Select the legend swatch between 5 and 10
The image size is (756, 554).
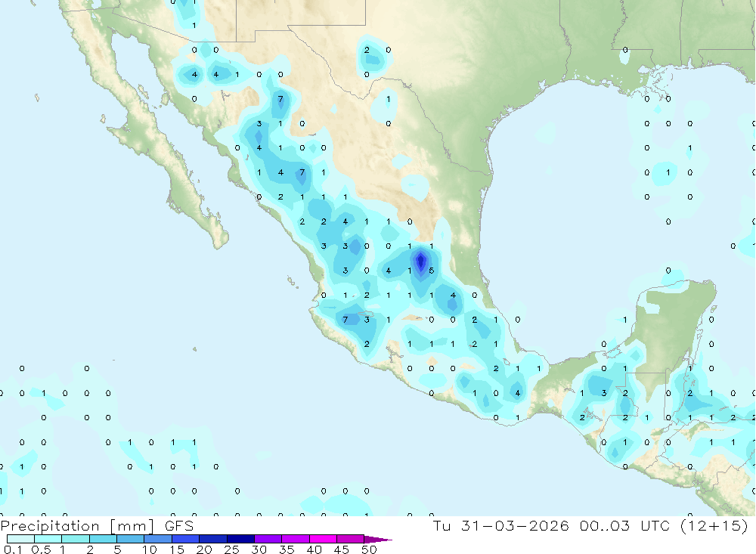(131, 539)
